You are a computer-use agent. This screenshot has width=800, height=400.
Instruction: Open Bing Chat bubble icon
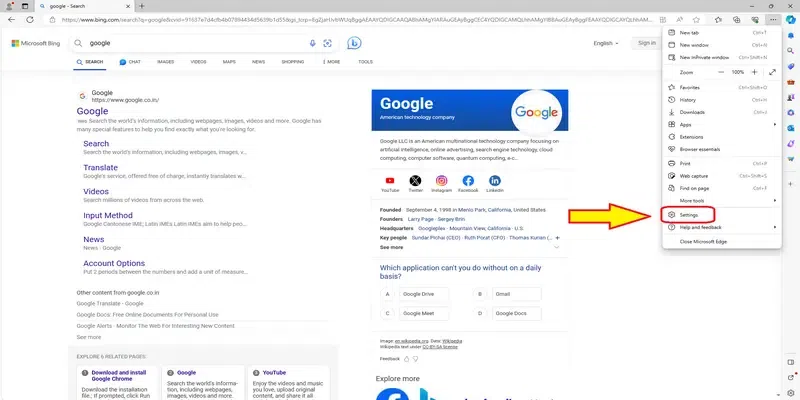pyautogui.click(x=354, y=43)
